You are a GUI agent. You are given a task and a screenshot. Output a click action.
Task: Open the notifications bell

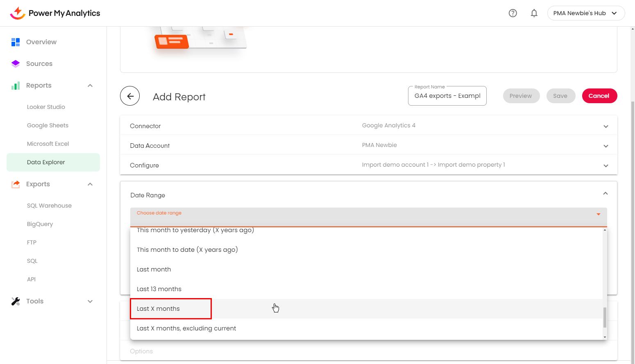click(534, 13)
